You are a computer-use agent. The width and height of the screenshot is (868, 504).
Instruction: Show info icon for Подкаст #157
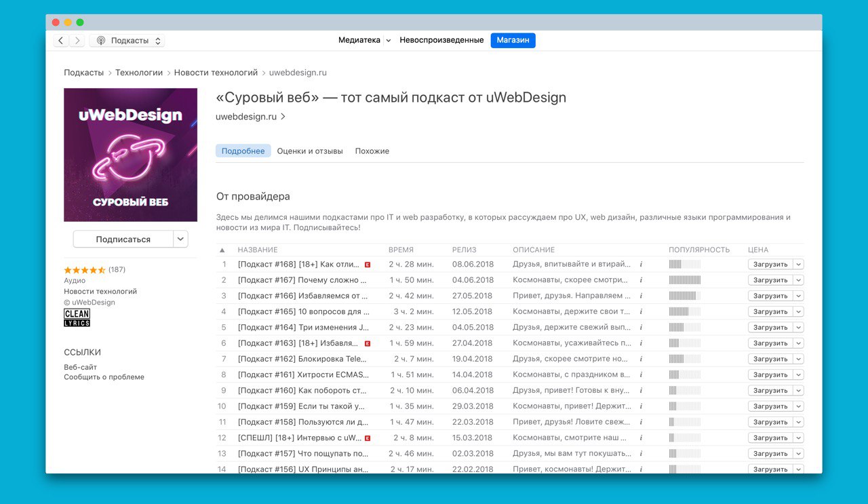point(641,454)
